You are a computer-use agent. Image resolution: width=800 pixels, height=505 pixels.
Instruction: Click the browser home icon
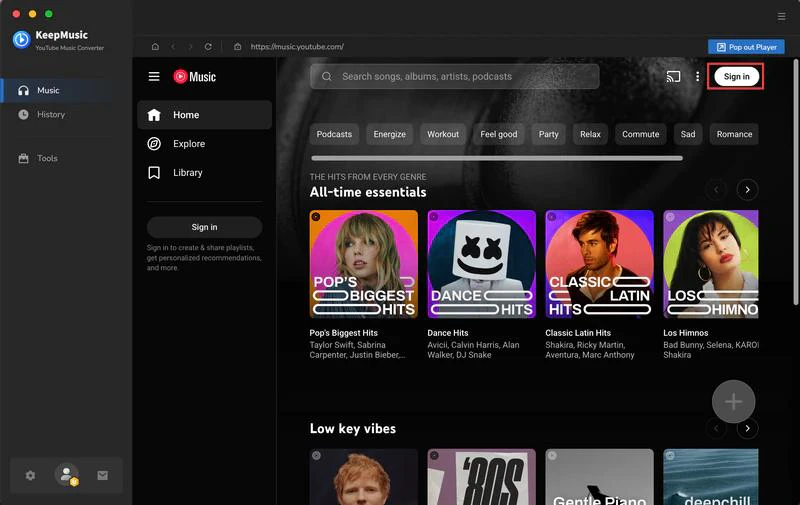[x=155, y=46]
